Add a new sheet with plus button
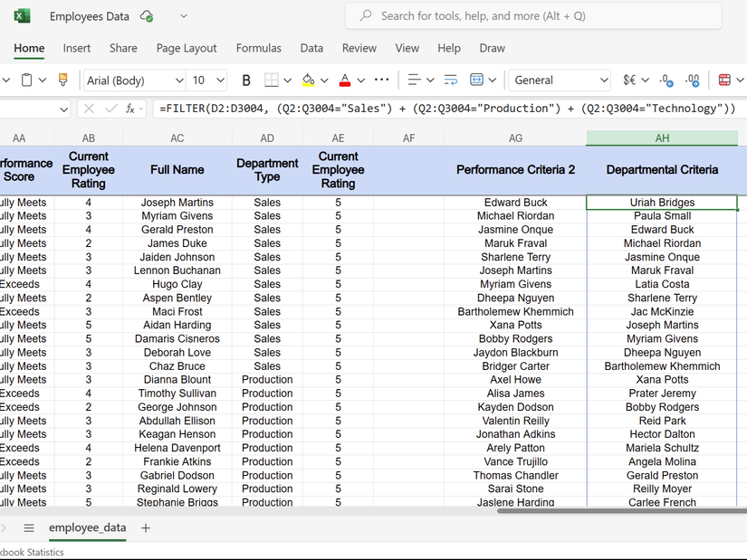This screenshot has height=560, width=747. coord(146,527)
